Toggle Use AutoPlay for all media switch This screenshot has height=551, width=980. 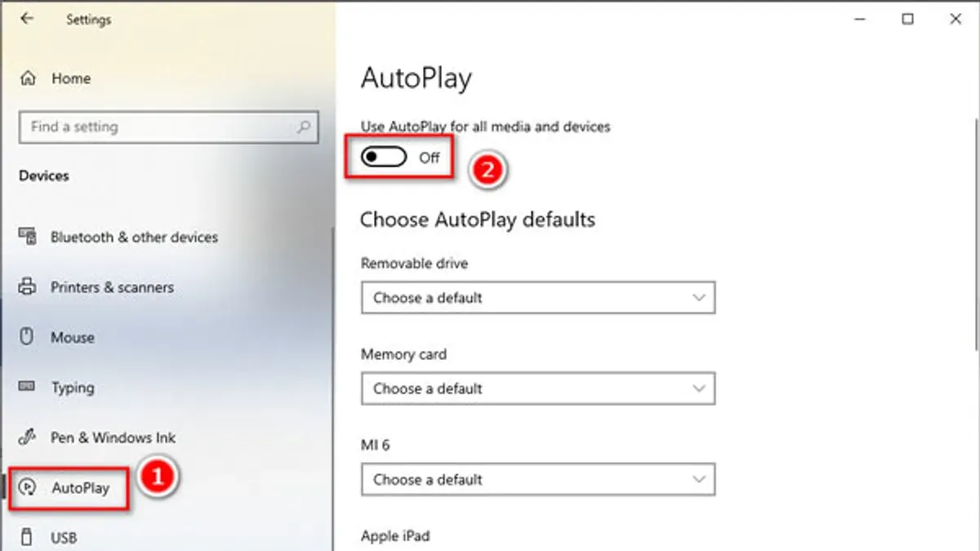(383, 158)
